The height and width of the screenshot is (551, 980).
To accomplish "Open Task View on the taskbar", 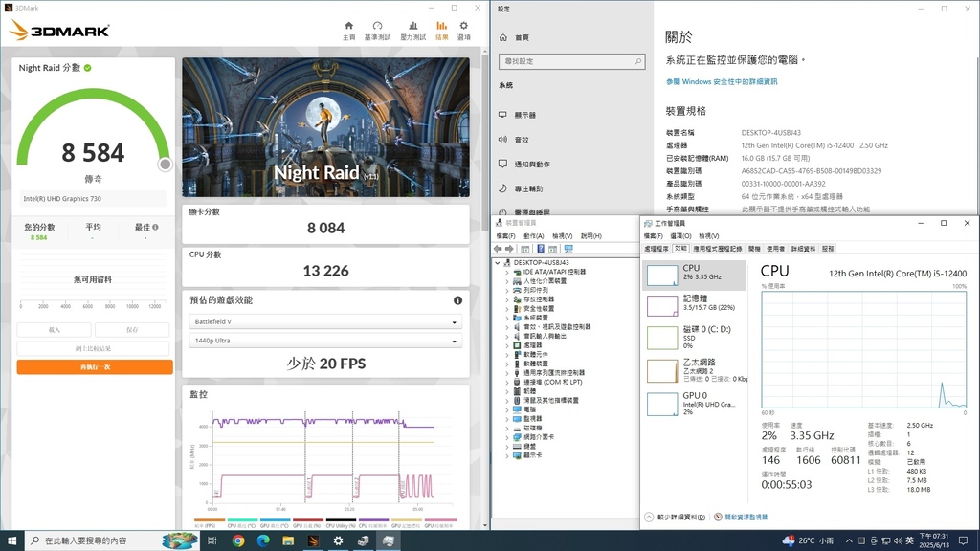I will 212,540.
